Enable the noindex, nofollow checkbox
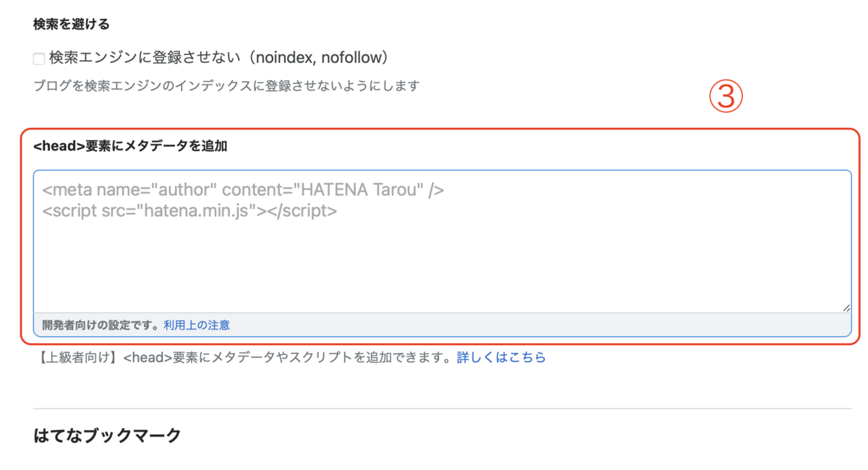The height and width of the screenshot is (470, 868). (x=38, y=58)
